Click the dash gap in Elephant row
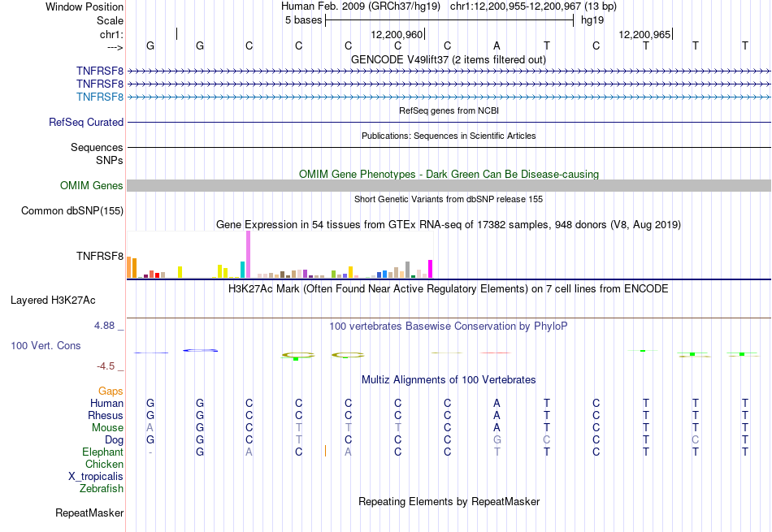This screenshot has height=532, width=772. tap(150, 452)
